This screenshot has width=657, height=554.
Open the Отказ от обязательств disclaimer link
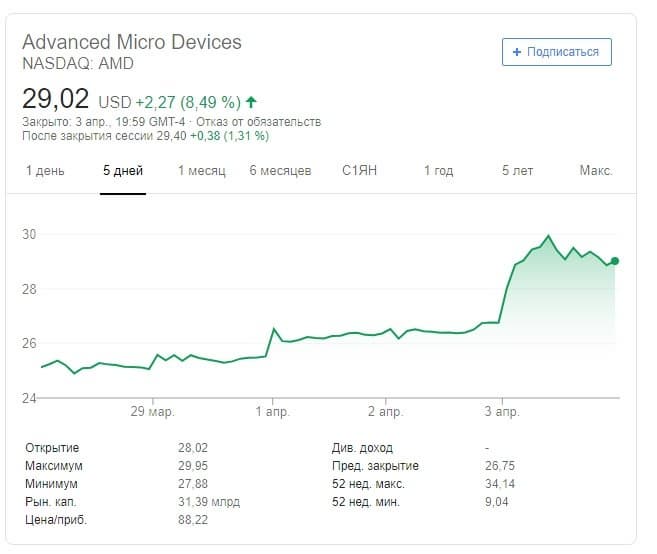pyautogui.click(x=259, y=122)
